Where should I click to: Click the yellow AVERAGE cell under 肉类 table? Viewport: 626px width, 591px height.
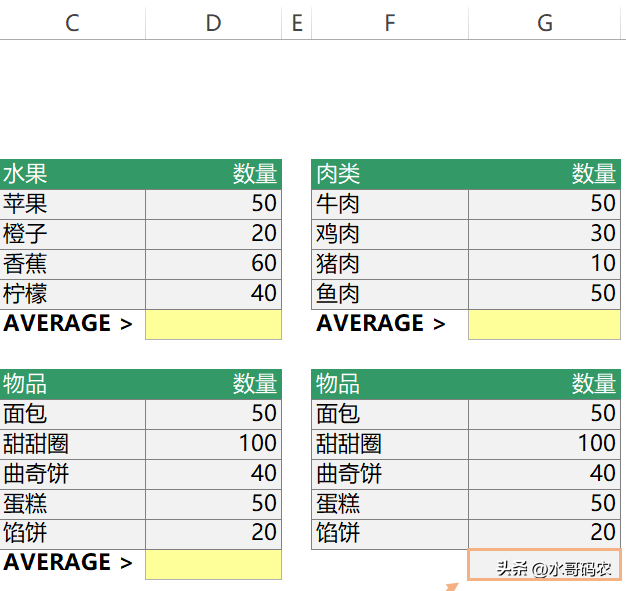pyautogui.click(x=544, y=324)
